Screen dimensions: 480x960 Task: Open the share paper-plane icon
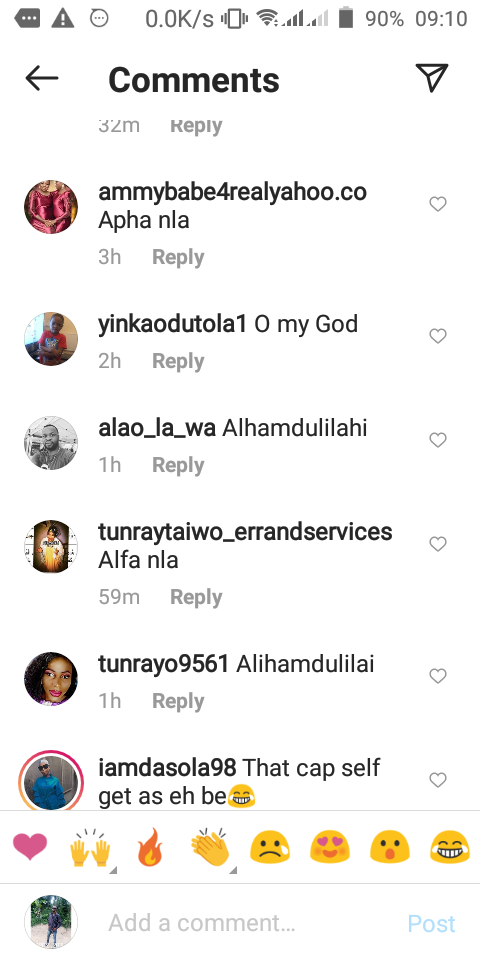click(432, 78)
